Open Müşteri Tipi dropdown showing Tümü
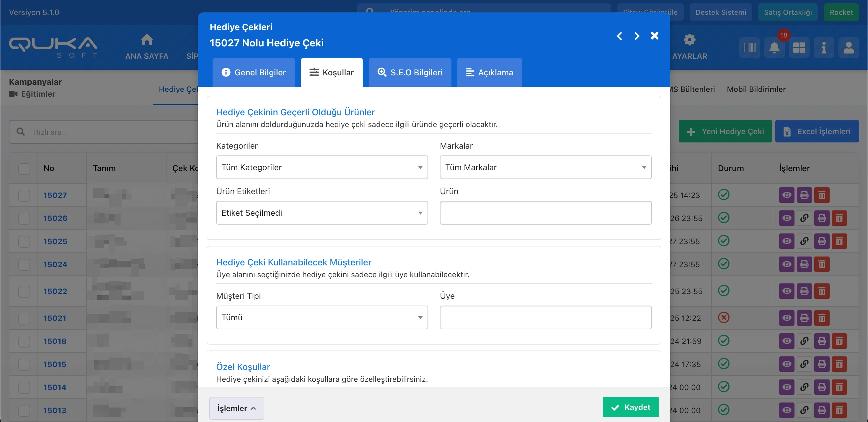The height and width of the screenshot is (422, 868). tap(322, 317)
